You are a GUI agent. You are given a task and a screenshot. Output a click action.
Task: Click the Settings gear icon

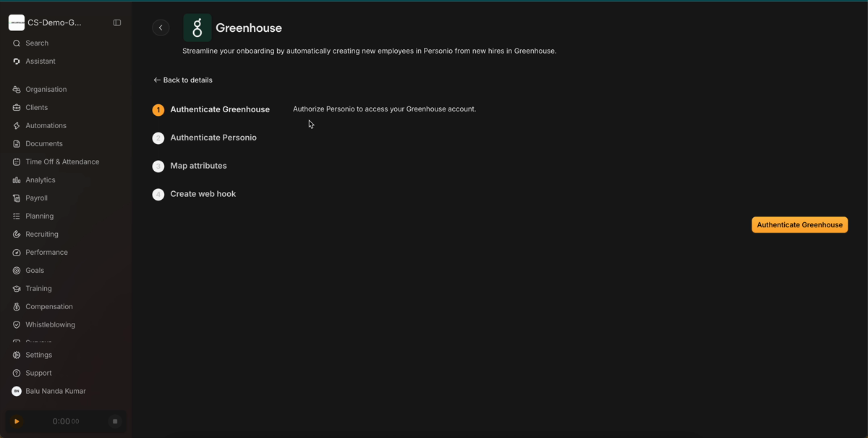pyautogui.click(x=17, y=355)
